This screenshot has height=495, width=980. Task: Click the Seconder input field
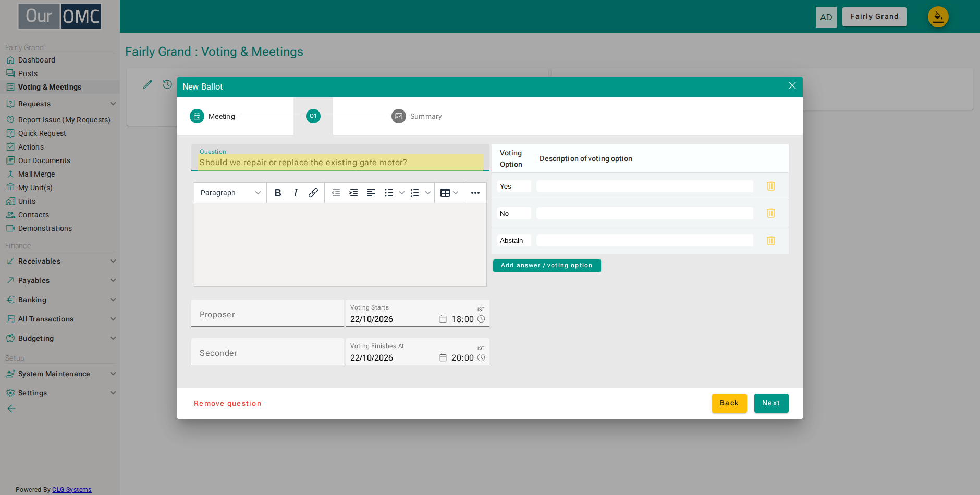[x=267, y=352]
